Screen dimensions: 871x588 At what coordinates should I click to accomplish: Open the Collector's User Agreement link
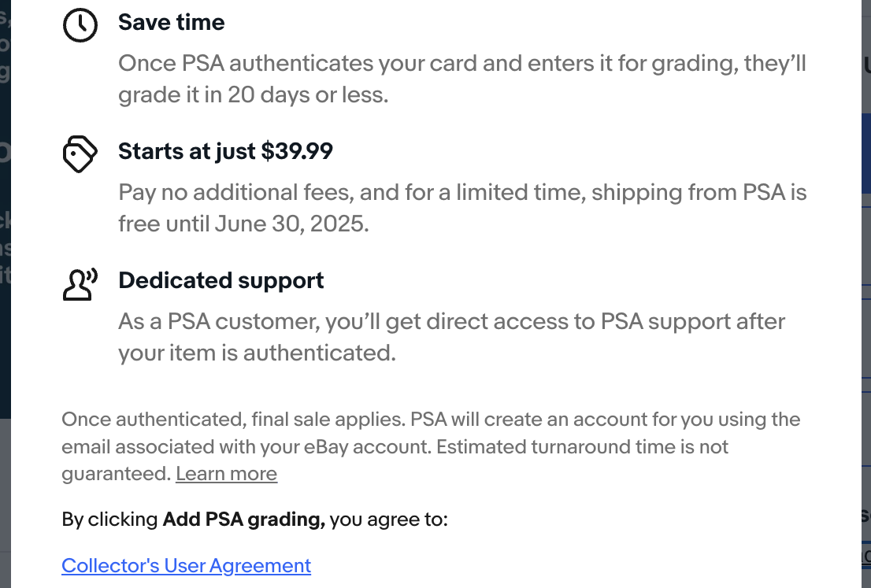tap(186, 565)
